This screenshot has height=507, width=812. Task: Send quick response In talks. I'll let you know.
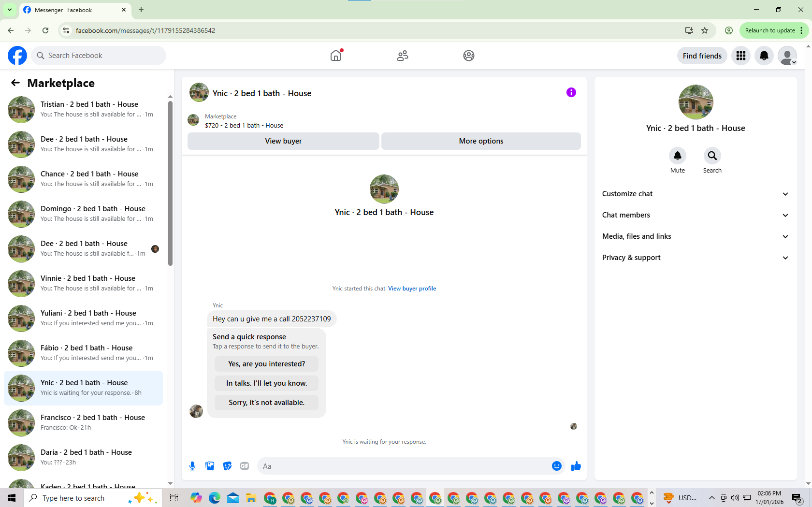(267, 383)
